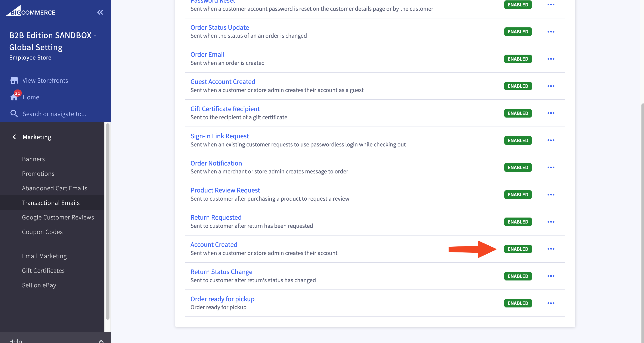The image size is (644, 343).
Task: Open the Order Notification template
Action: click(216, 163)
